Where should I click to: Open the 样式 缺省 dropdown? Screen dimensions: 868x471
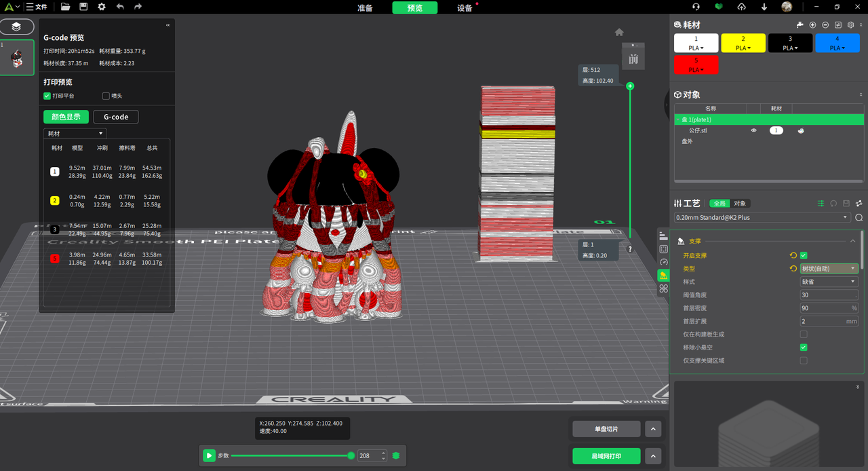pyautogui.click(x=829, y=282)
